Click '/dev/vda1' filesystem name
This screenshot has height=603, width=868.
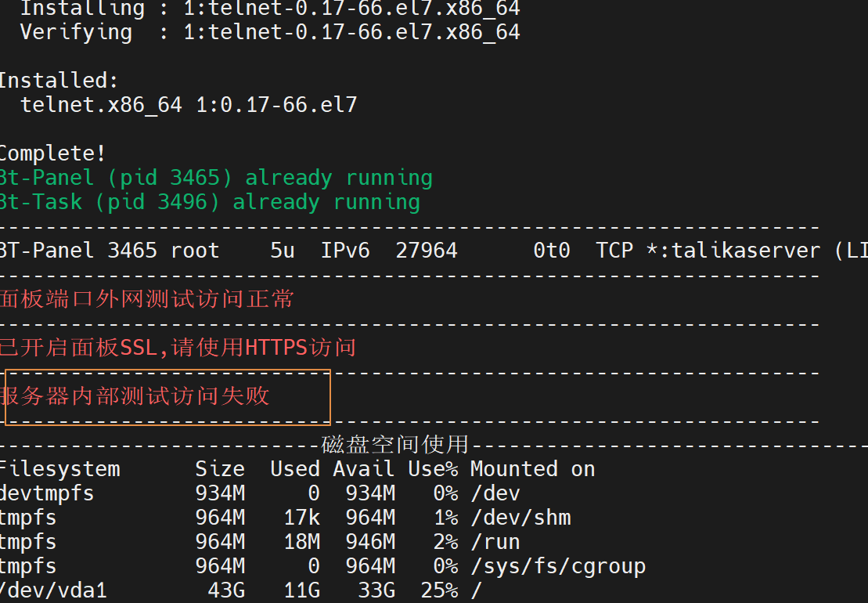pyautogui.click(x=53, y=590)
